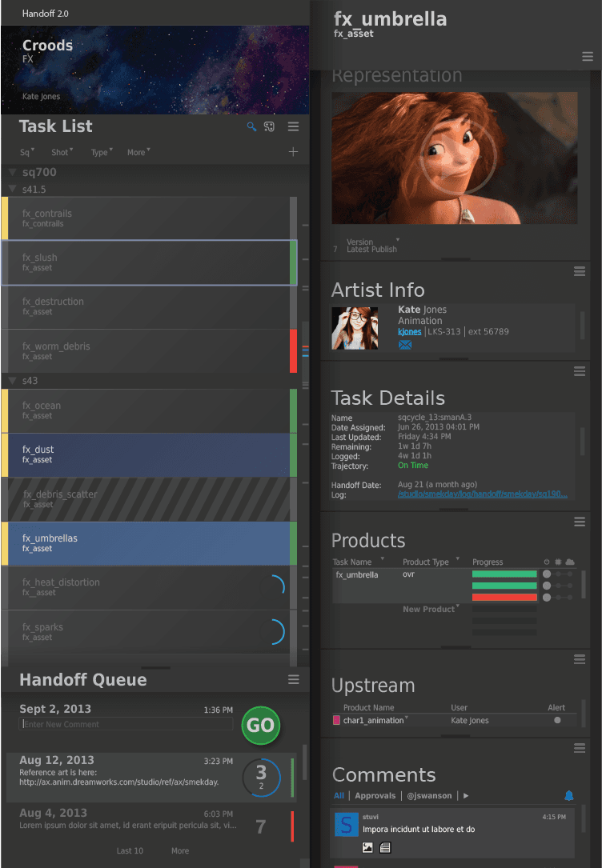Open the dreamworks reference art URL

pos(119,782)
